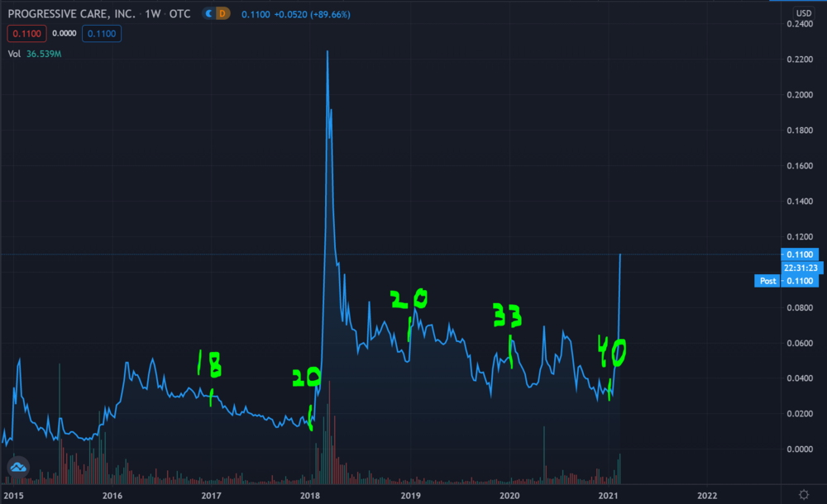Click the 2018 price spike peak

pyautogui.click(x=327, y=52)
